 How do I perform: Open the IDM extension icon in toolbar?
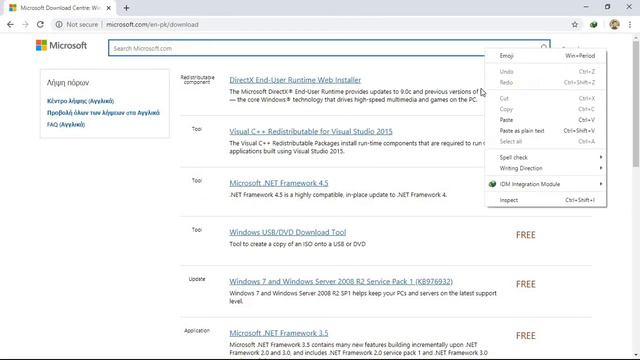click(x=594, y=24)
